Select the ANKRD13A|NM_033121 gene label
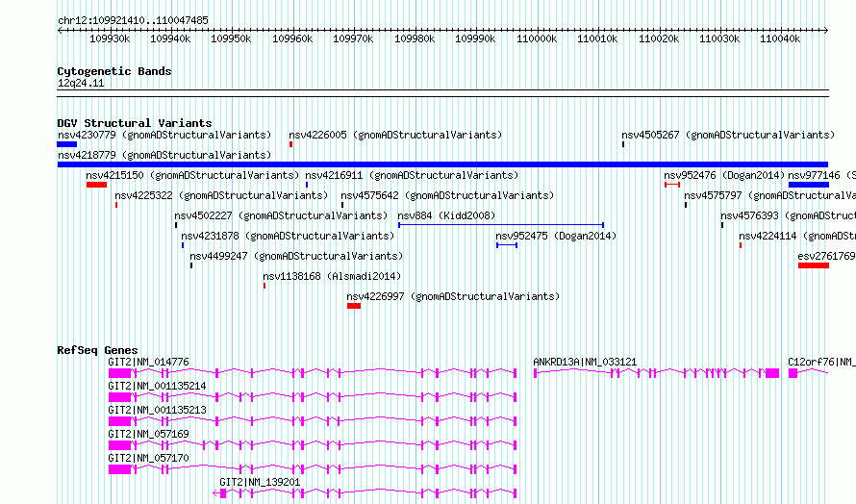Screen dimensions: 856x504 click(x=585, y=362)
